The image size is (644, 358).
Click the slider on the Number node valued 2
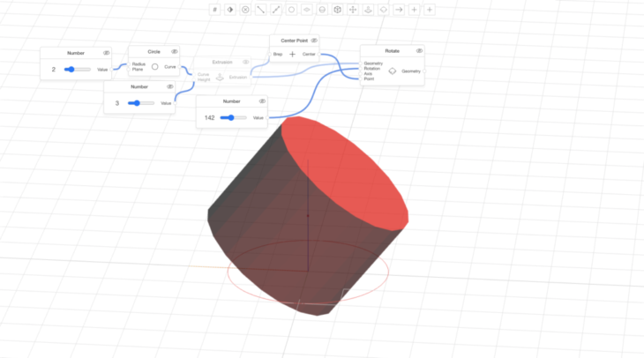[x=77, y=69]
